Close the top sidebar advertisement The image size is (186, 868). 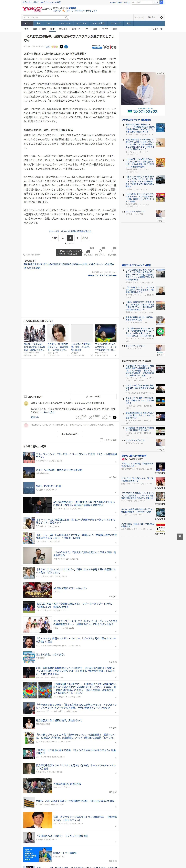163,73
